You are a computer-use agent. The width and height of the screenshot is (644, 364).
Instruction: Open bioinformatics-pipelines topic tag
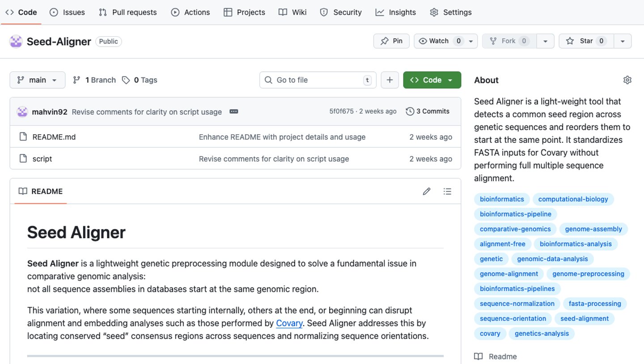click(x=517, y=289)
